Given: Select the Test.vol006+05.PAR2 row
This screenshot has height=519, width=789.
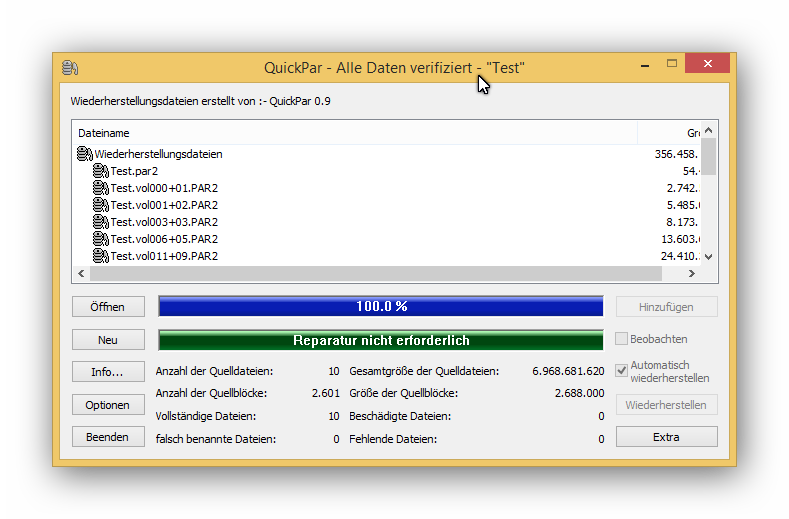Looking at the screenshot, I should coord(386,239).
